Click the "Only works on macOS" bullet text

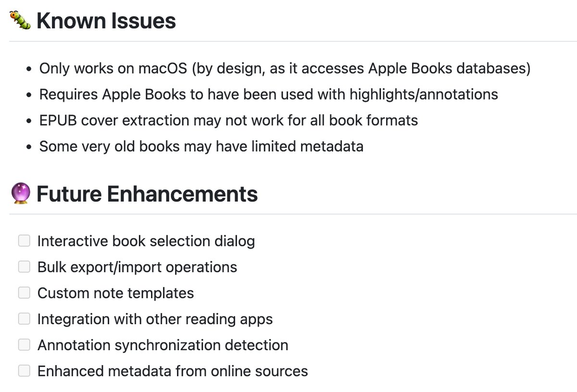285,68
